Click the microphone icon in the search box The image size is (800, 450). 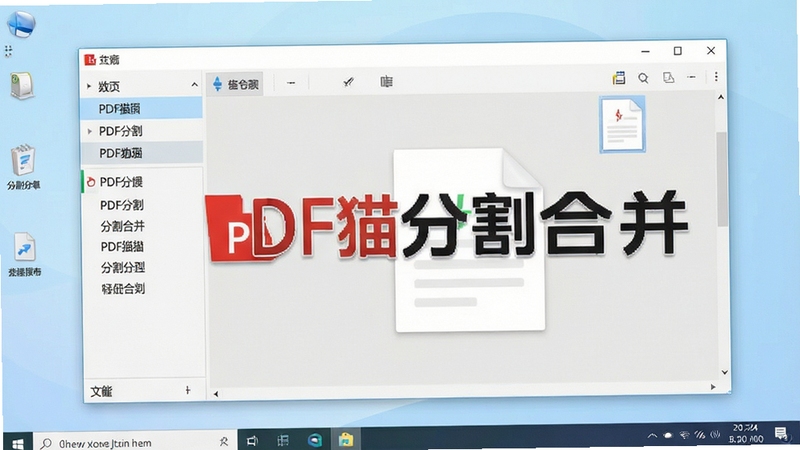point(223,442)
